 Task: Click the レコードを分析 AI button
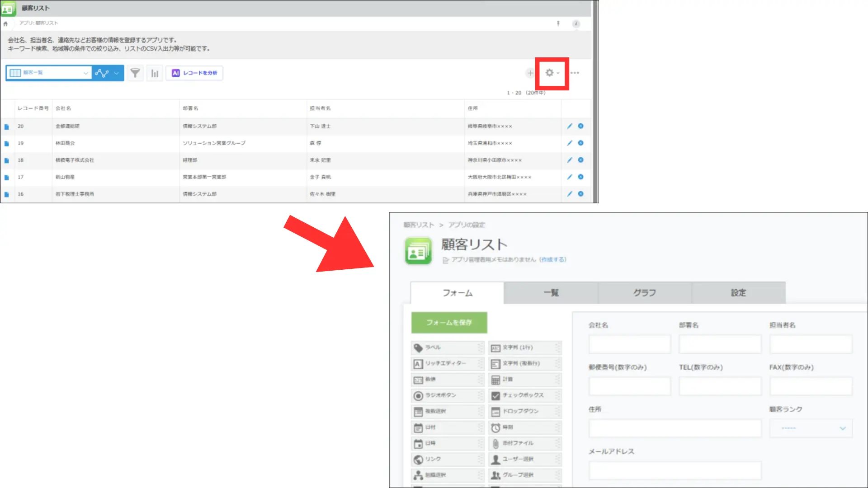point(194,73)
